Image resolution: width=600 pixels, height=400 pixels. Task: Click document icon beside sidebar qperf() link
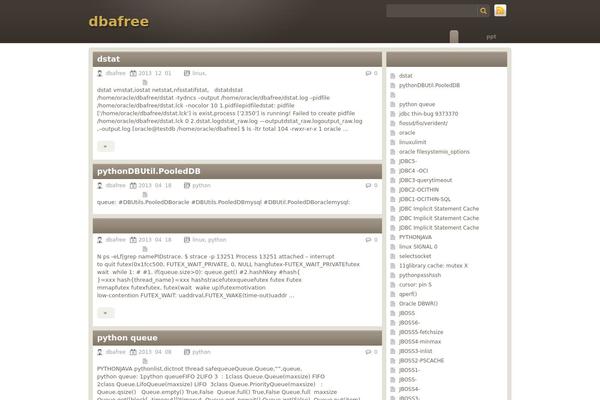[393, 294]
